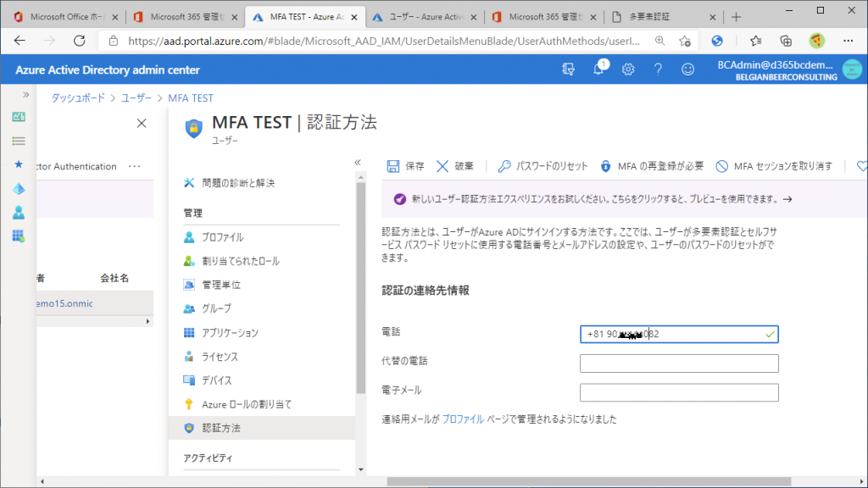Click MFA セッションを取り消す button
Viewport: 868px width, 488px height.
pos(774,166)
